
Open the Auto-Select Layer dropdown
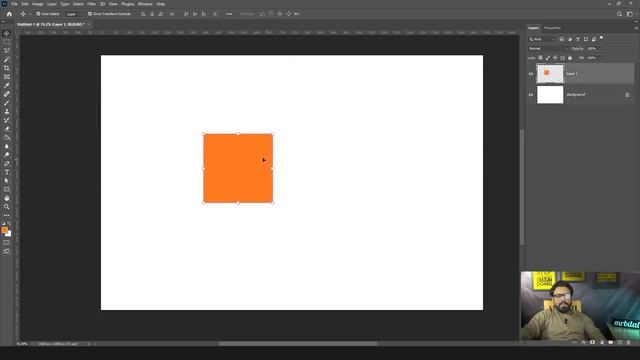coord(73,14)
